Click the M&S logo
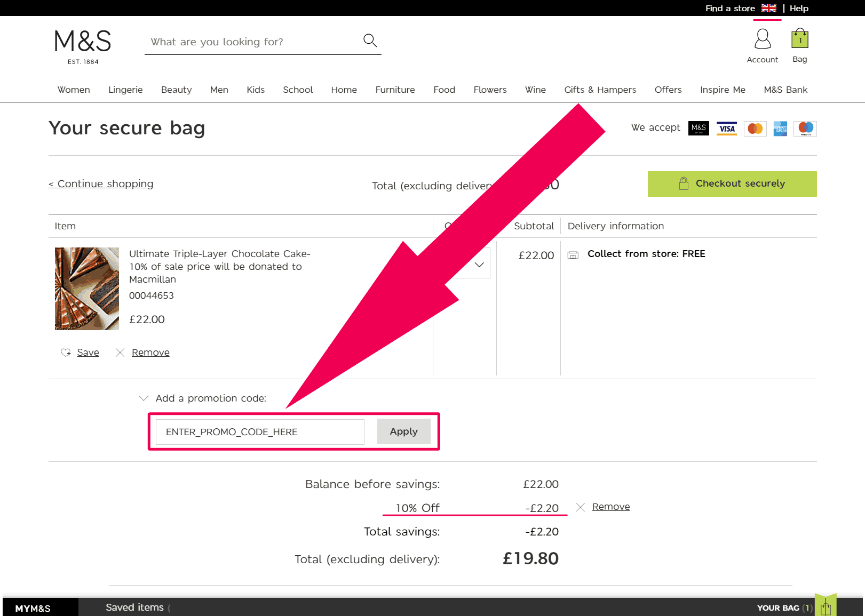Screen dimensions: 865x616 click(83, 47)
